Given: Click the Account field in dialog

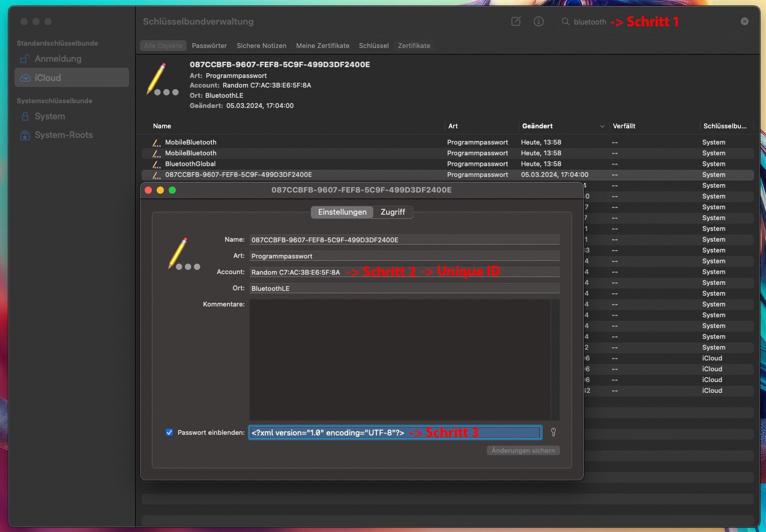Looking at the screenshot, I should [404, 272].
